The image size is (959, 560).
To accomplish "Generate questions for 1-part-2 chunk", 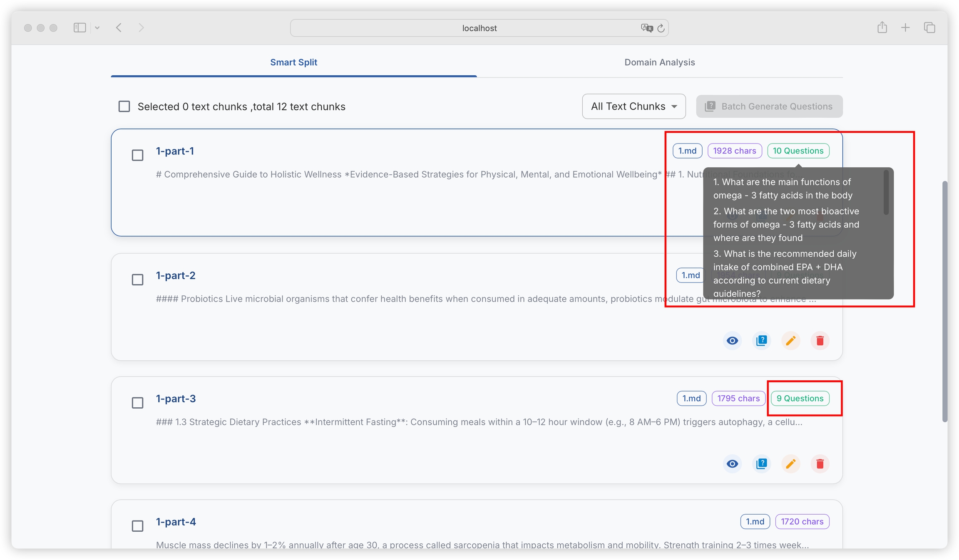I will [761, 341].
